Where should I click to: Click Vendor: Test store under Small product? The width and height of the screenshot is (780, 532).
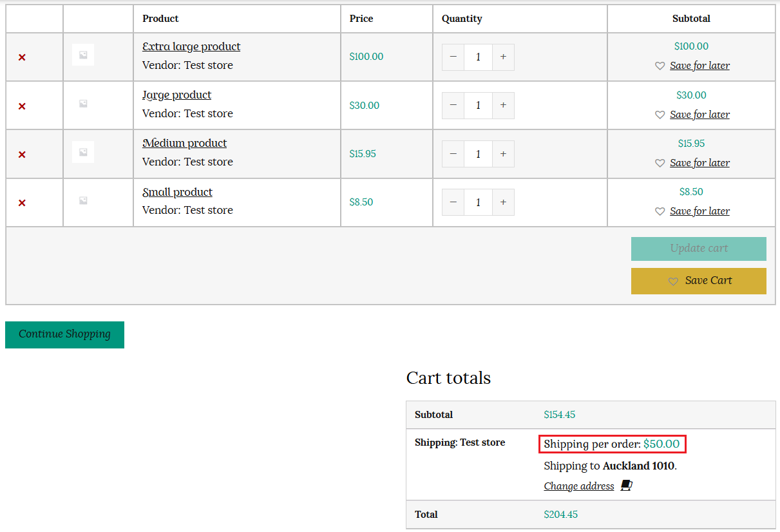pos(187,210)
